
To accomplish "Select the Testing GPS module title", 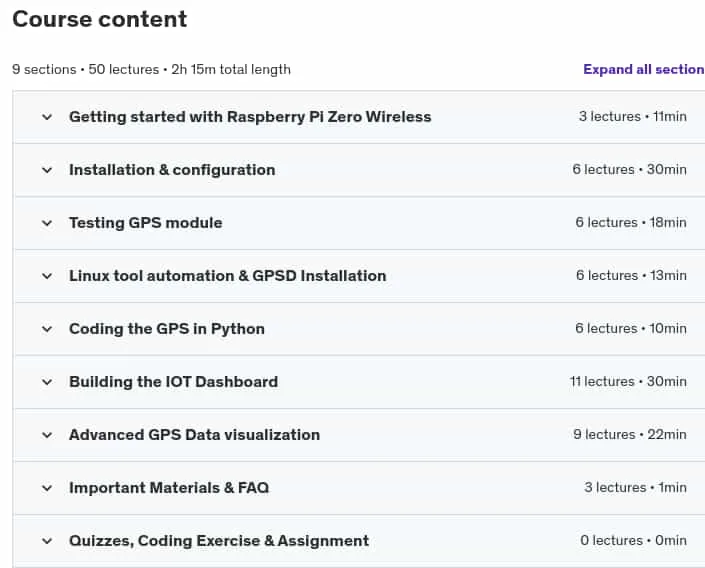I will (146, 223).
